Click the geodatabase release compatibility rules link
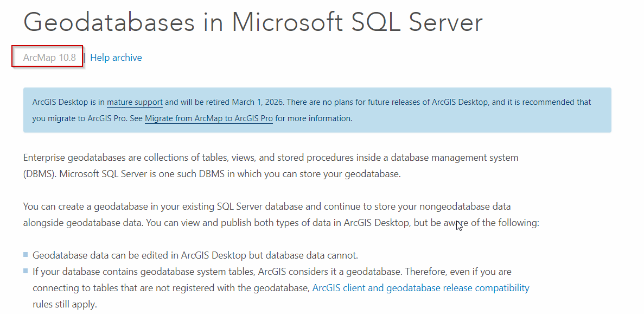This screenshot has width=644, height=314. point(420,287)
